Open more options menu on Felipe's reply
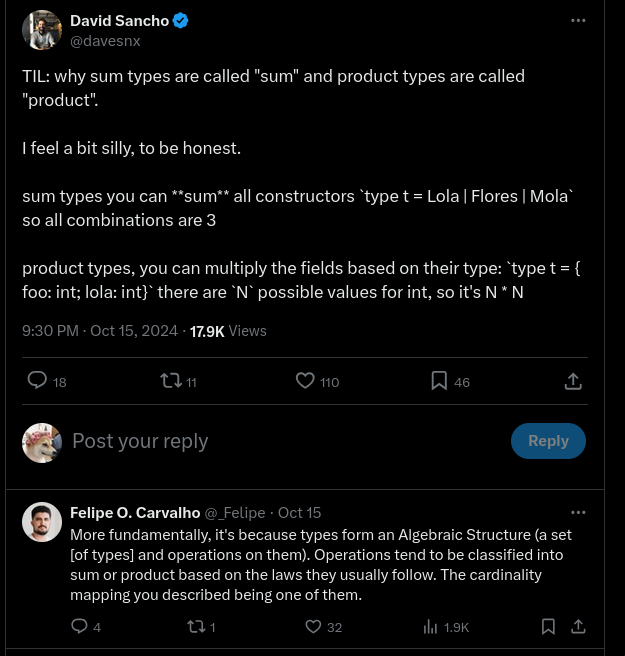Image resolution: width=625 pixels, height=656 pixels. pos(578,512)
